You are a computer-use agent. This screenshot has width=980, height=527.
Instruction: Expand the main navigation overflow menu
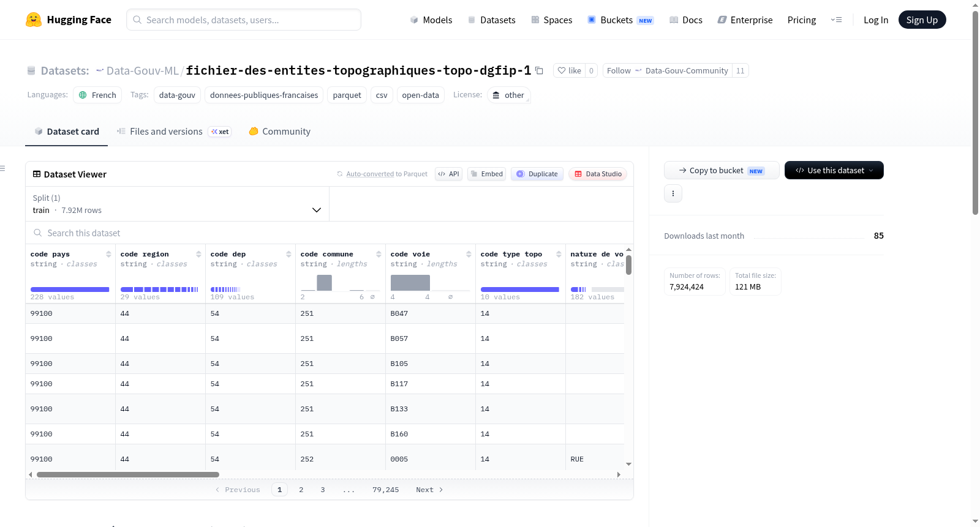tap(836, 20)
